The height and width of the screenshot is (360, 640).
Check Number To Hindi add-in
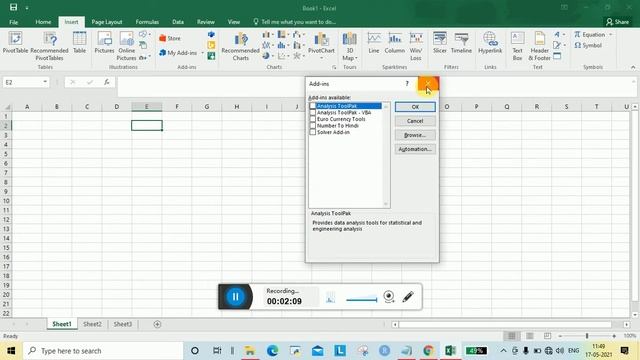click(313, 126)
